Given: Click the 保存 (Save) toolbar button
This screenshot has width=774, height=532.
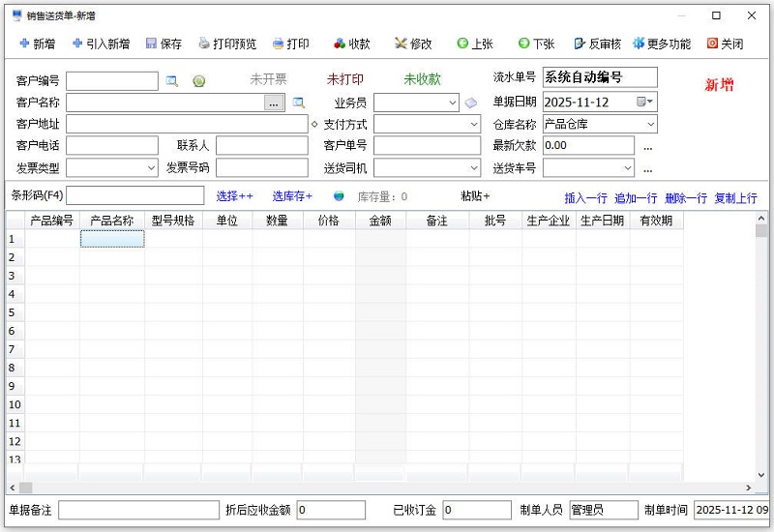Looking at the screenshot, I should (x=164, y=44).
